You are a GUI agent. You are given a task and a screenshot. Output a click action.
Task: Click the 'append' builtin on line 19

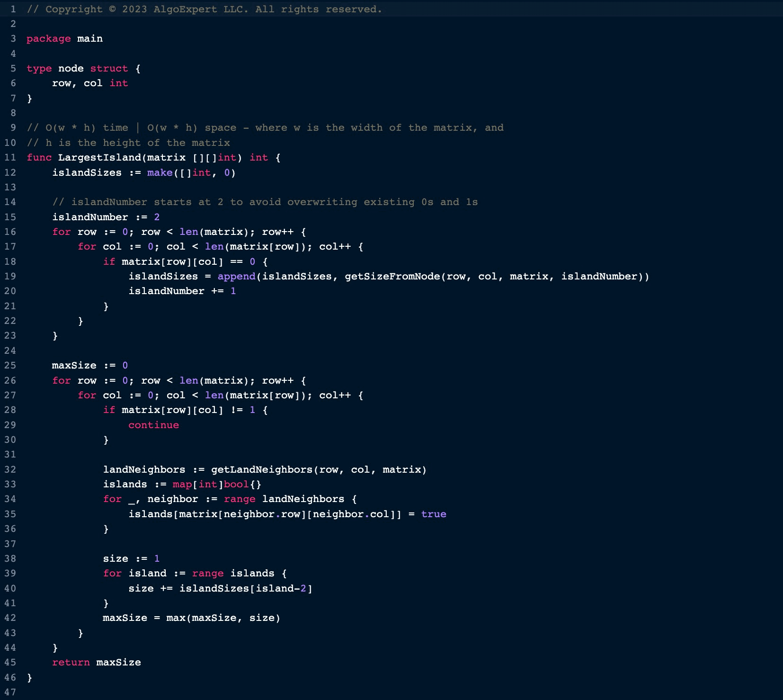point(236,277)
